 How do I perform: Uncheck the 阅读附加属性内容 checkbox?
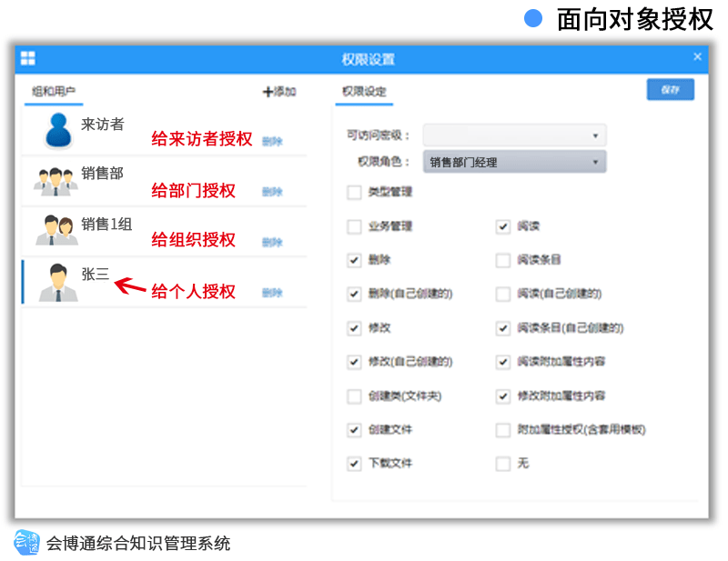[503, 362]
